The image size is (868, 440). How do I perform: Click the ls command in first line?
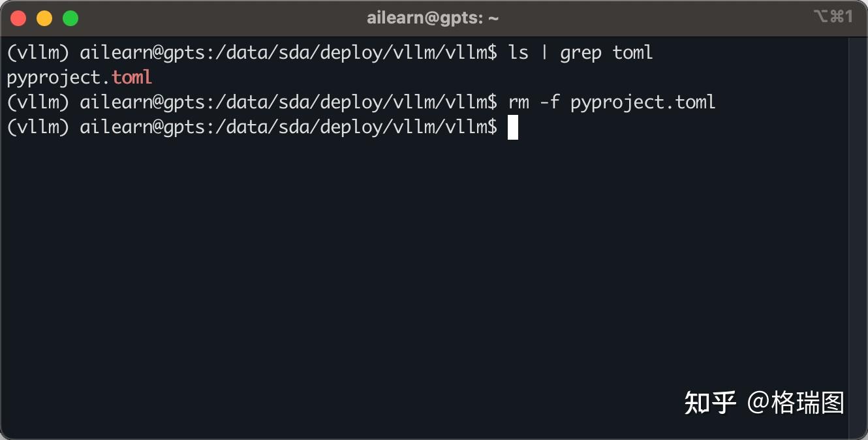(x=518, y=52)
